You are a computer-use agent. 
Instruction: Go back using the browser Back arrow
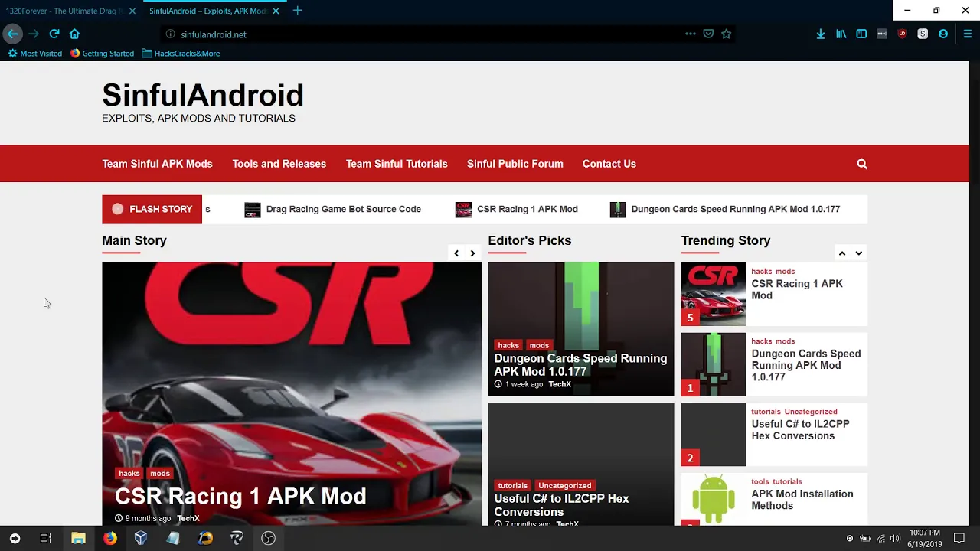coord(12,34)
